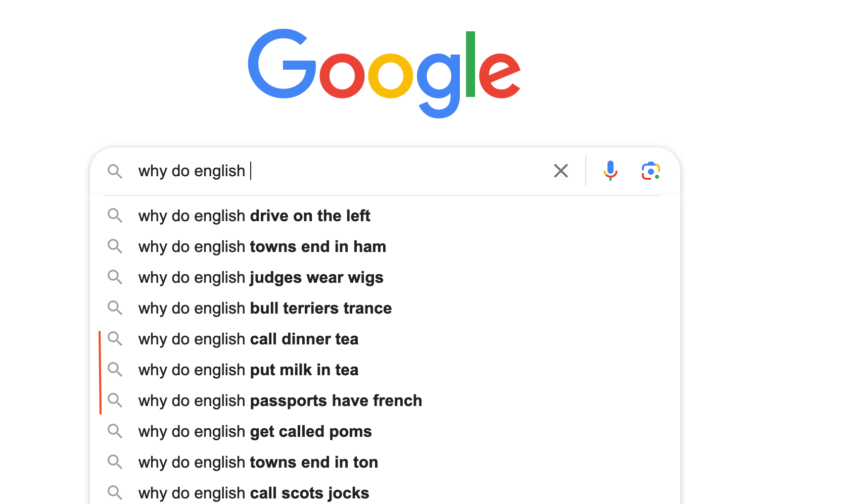Click magnifier icon beside 'get called poms'
The width and height of the screenshot is (843, 504).
[115, 431]
